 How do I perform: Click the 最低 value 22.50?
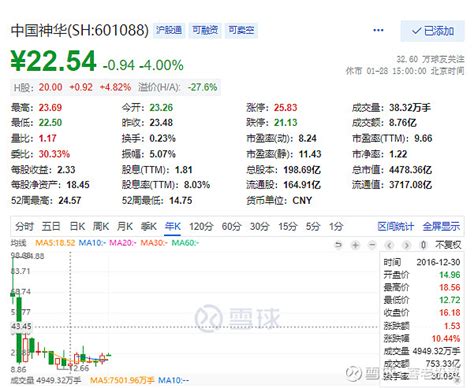coord(50,123)
